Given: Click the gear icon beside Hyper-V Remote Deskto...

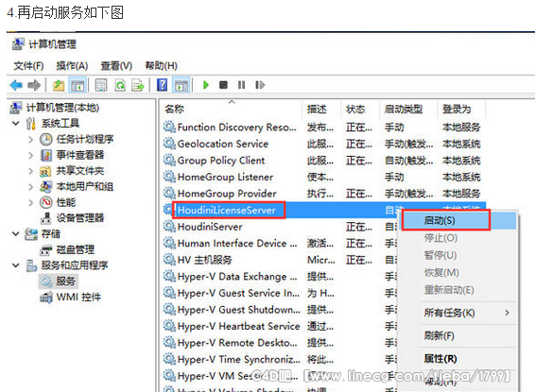Looking at the screenshot, I should coord(169,342).
